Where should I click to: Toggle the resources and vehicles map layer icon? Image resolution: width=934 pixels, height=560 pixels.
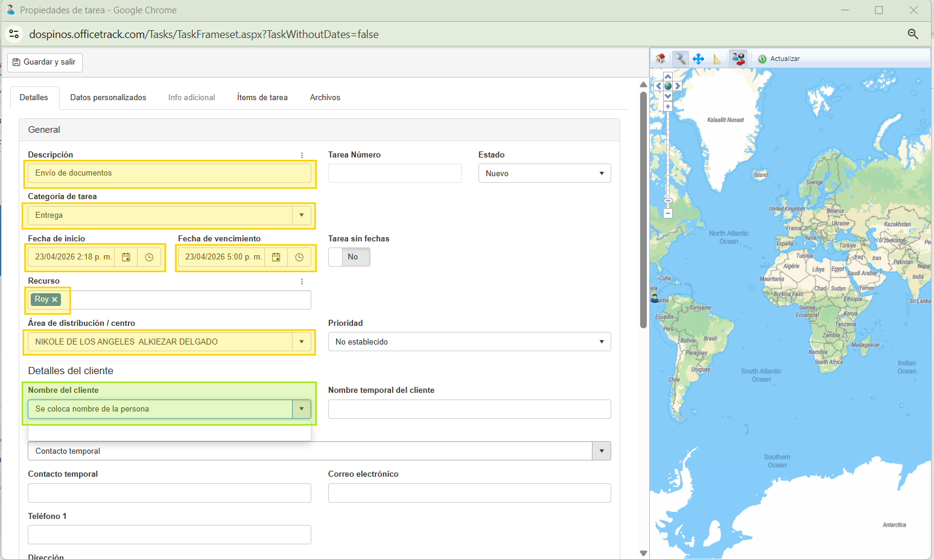point(738,59)
